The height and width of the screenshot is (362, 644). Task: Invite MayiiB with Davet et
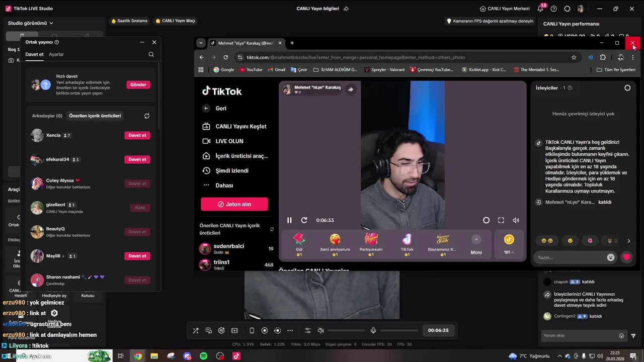click(x=137, y=256)
